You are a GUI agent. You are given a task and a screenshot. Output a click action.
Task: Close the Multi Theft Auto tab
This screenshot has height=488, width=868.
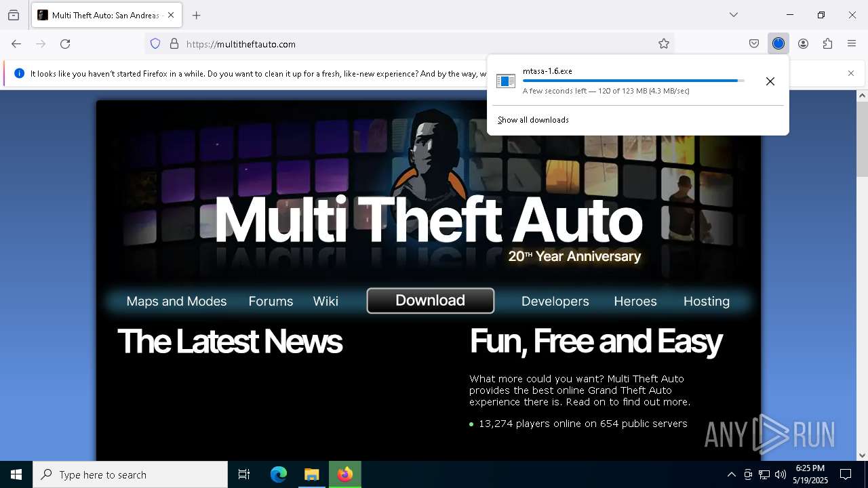(x=171, y=15)
